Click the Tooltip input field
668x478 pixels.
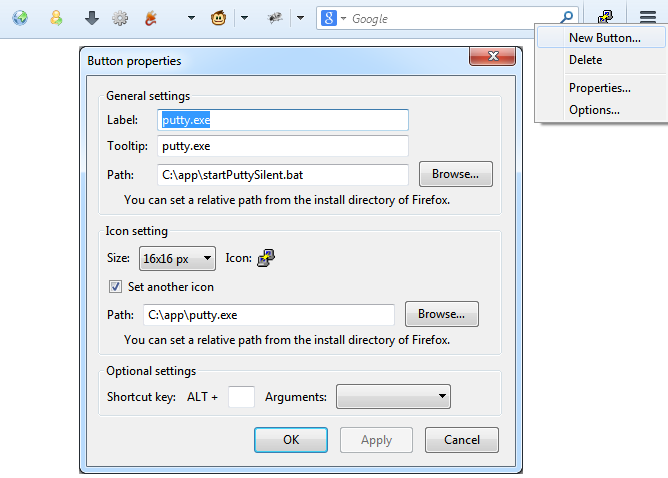283,146
